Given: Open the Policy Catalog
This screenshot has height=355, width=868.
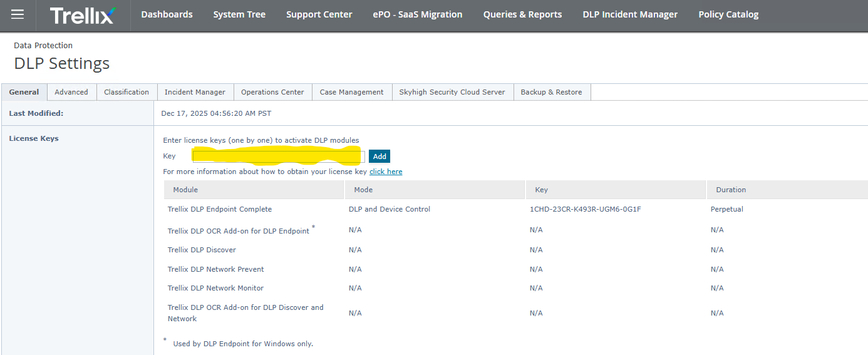Looking at the screenshot, I should [728, 14].
